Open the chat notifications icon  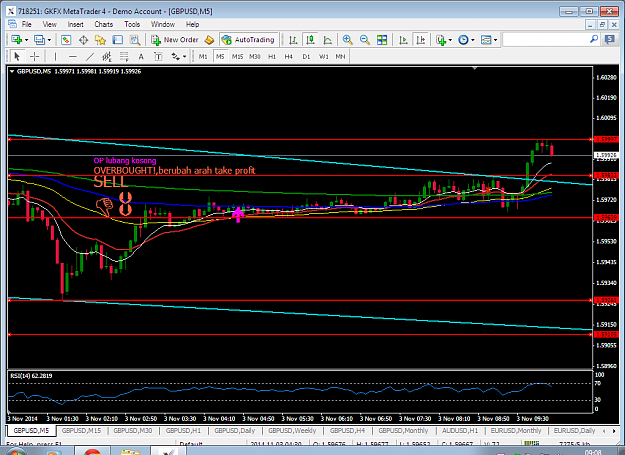pos(609,39)
